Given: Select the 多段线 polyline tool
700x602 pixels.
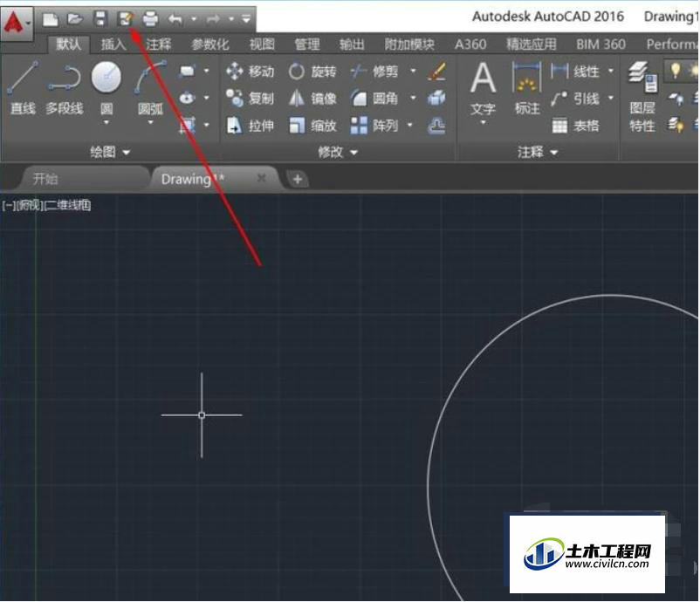Looking at the screenshot, I should [x=65, y=88].
